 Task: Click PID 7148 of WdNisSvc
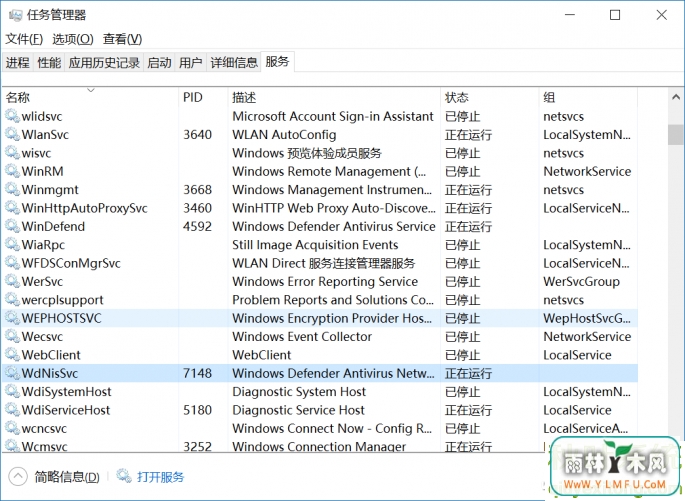click(197, 373)
